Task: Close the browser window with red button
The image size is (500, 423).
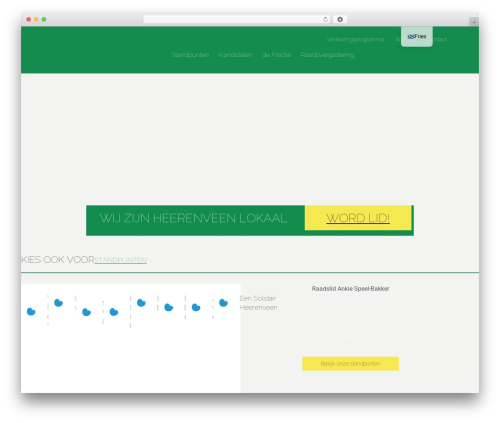Action: click(29, 19)
